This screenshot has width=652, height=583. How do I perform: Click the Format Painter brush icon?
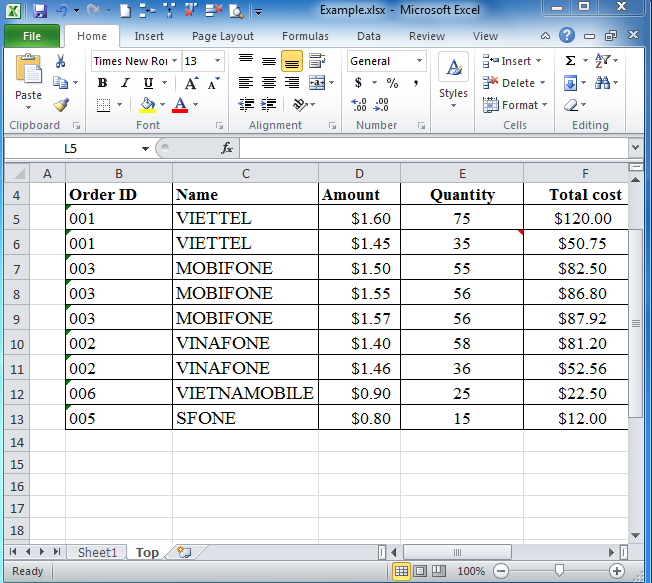click(61, 104)
